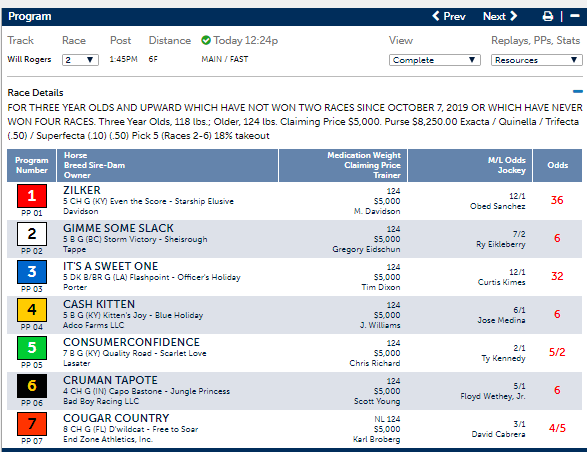Click the Odds column header

[x=557, y=165]
